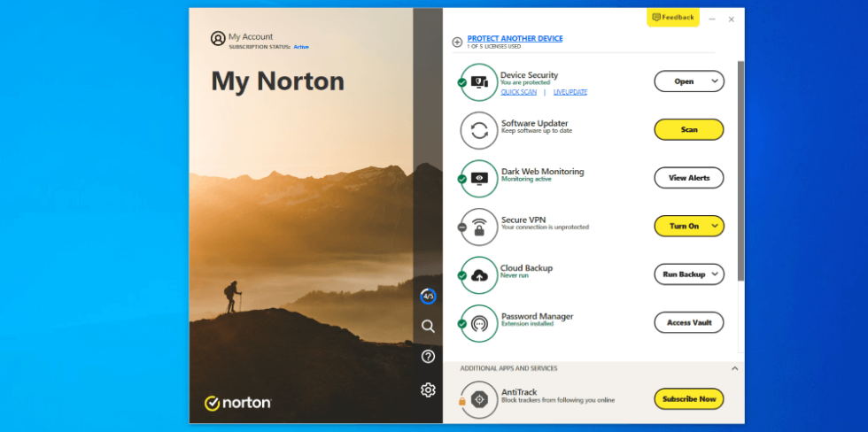Click the 'Never run' backup status text
The image size is (868, 432).
point(515,275)
